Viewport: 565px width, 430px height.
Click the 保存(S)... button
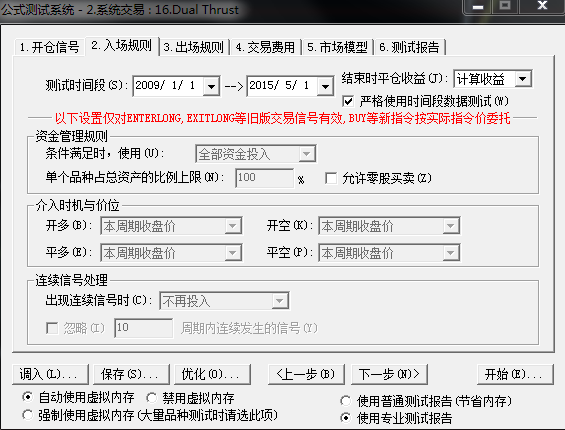pos(131,374)
